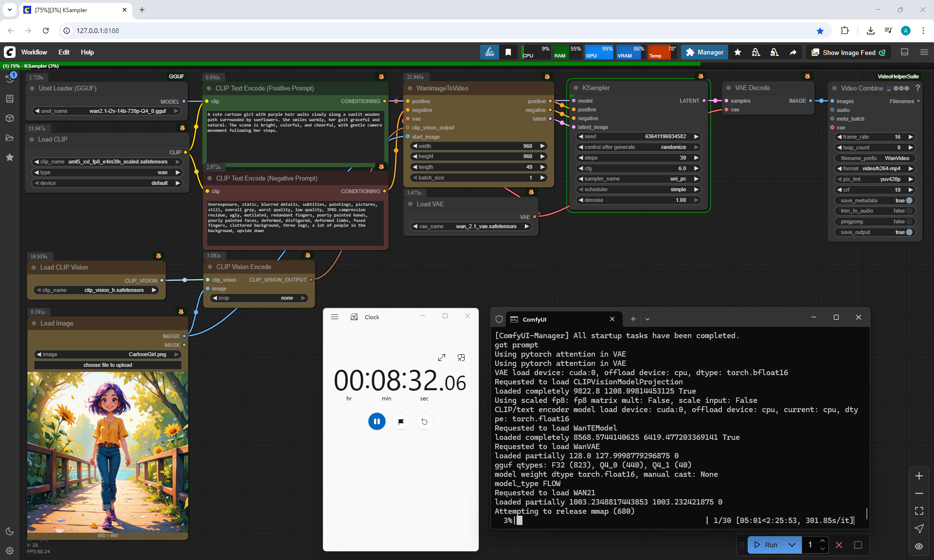Toggle link visibility eye icon
The width and height of the screenshot is (934, 560).
point(919,546)
